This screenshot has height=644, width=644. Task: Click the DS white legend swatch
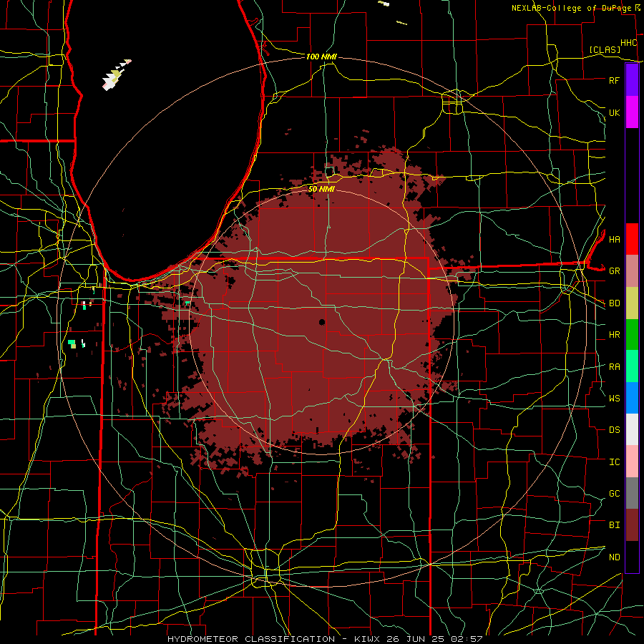pos(632,429)
